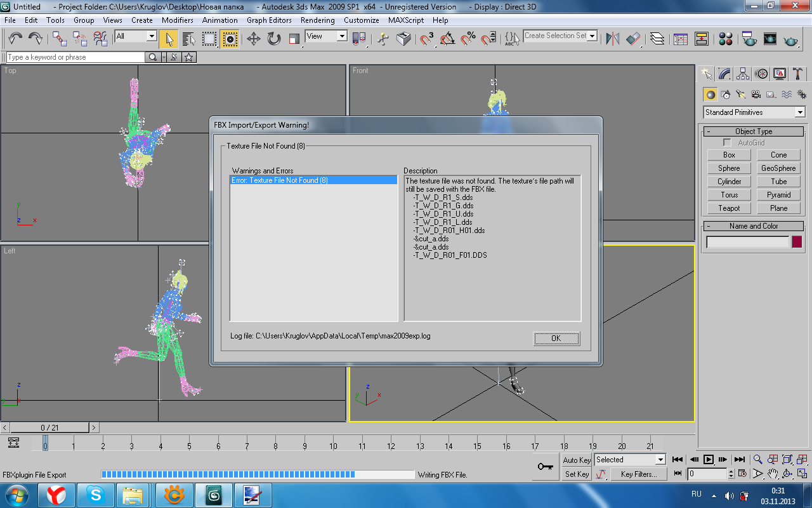Activate the Bind to Space Warp tool
Viewport: 812px width, 508px height.
coord(100,39)
